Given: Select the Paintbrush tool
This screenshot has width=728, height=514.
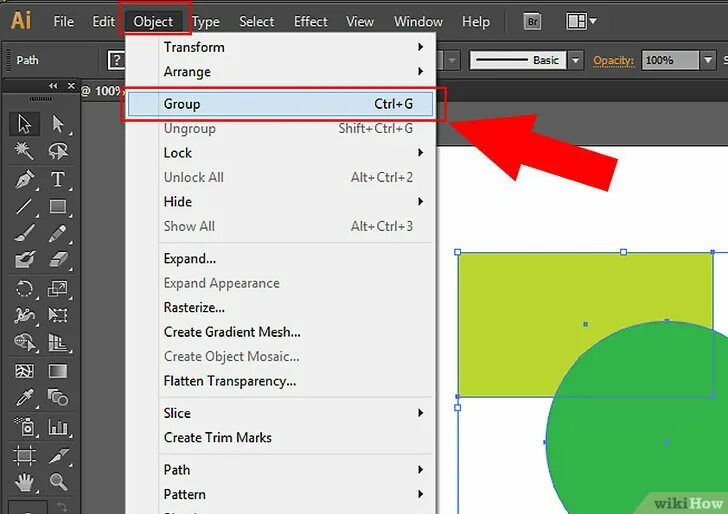Looking at the screenshot, I should (24, 233).
